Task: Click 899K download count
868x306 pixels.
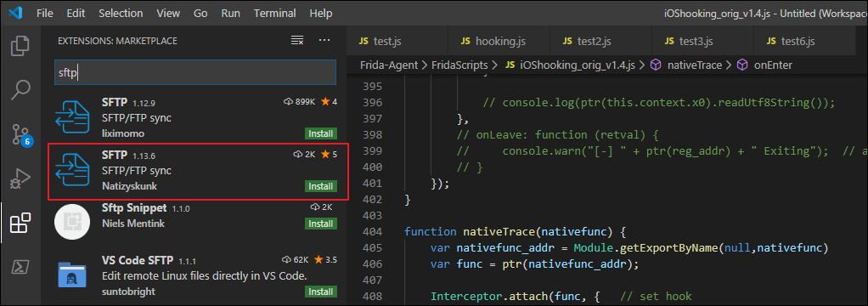Action: pyautogui.click(x=299, y=102)
